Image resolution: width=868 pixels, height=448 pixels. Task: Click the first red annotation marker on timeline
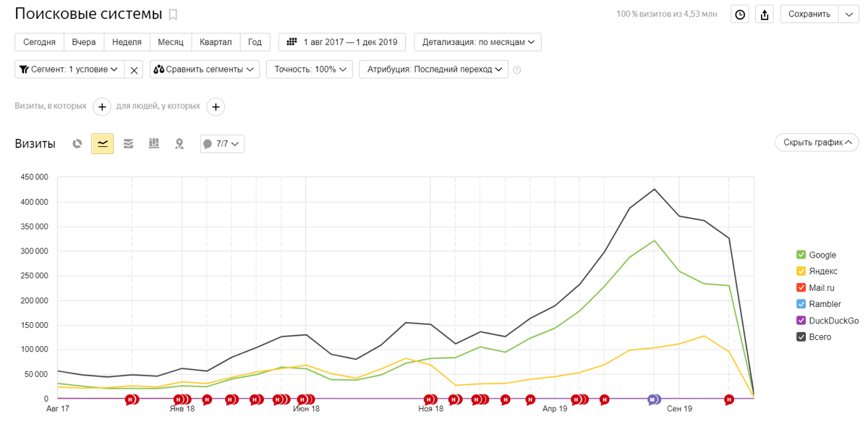point(130,400)
